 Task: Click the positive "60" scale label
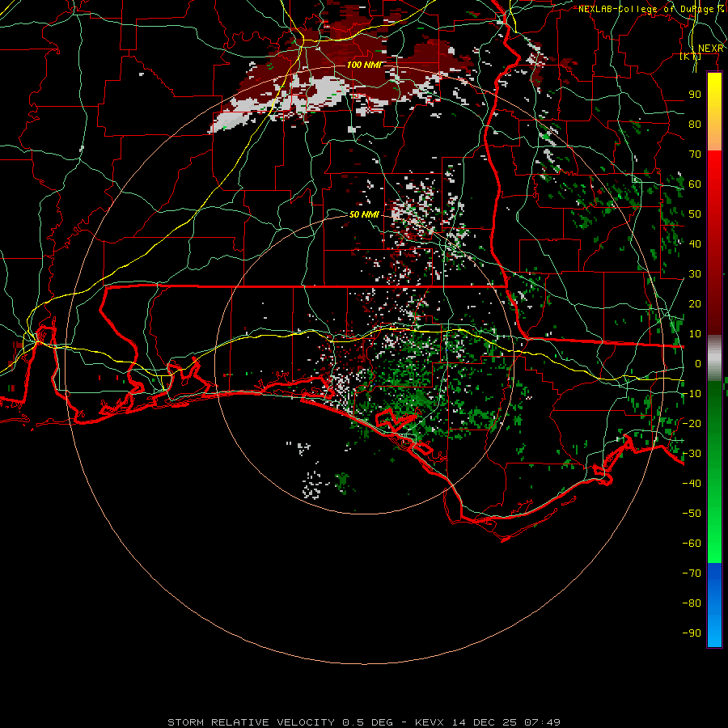pyautogui.click(x=695, y=184)
